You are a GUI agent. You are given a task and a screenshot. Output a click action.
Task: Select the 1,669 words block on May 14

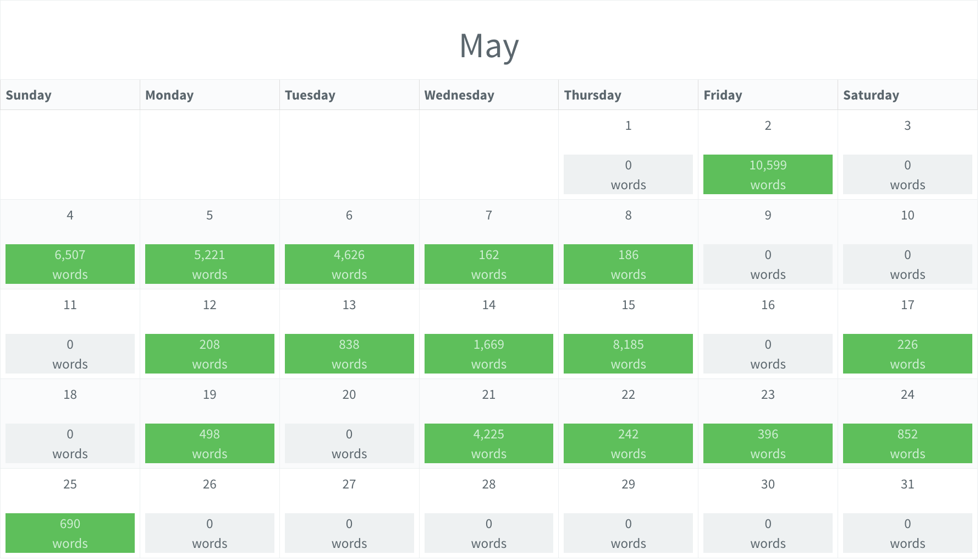(488, 354)
